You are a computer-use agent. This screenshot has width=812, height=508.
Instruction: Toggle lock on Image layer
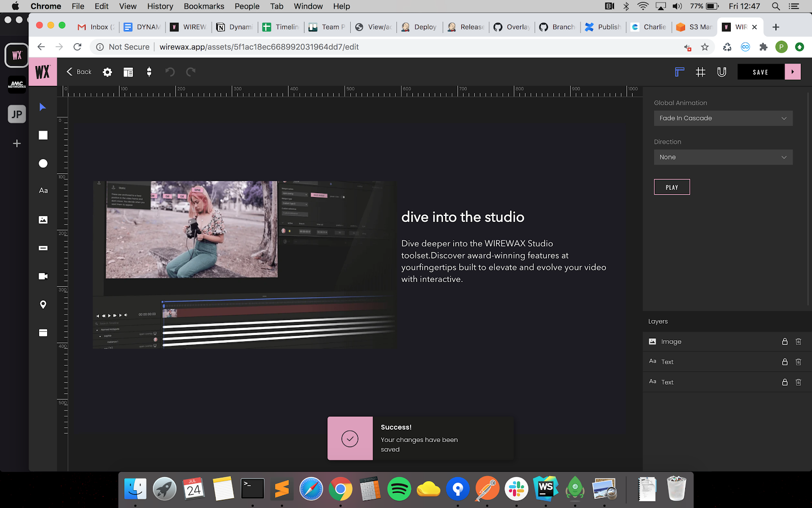click(x=785, y=342)
